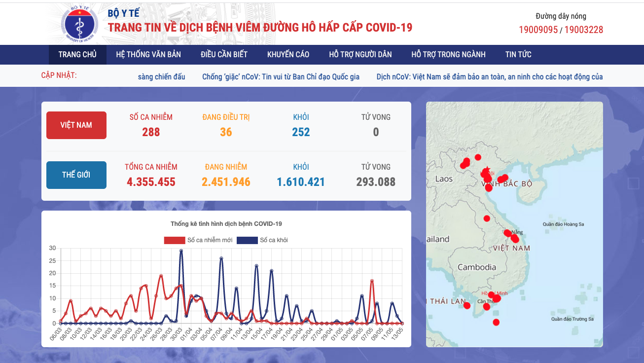Toggle the 'Số ca nhiễm mới' legend series
Viewport: 644px width, 363px height.
(198, 240)
